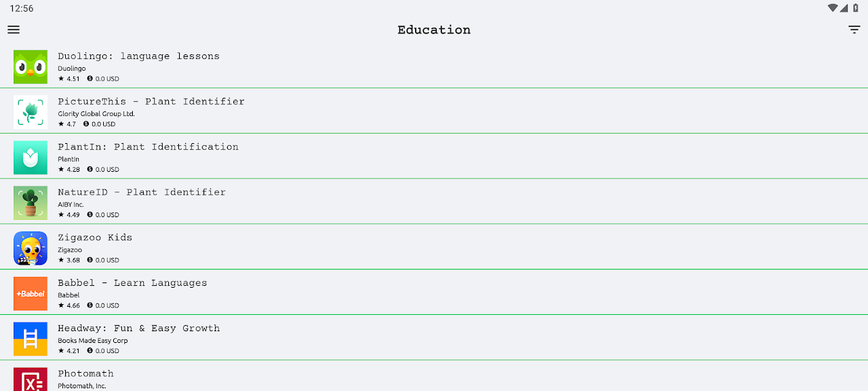
Task: Open Babbel - Learn Languages listing
Action: (132, 283)
